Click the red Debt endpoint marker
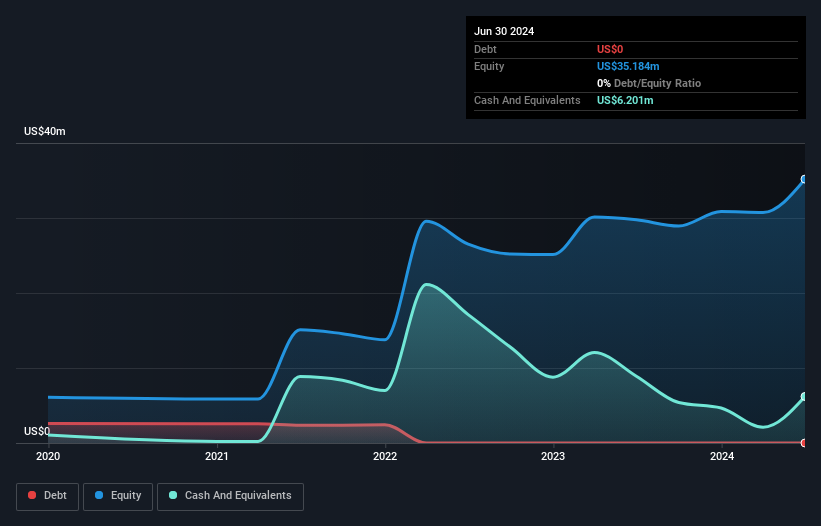Viewport: 821px width, 526px height. coord(804,443)
